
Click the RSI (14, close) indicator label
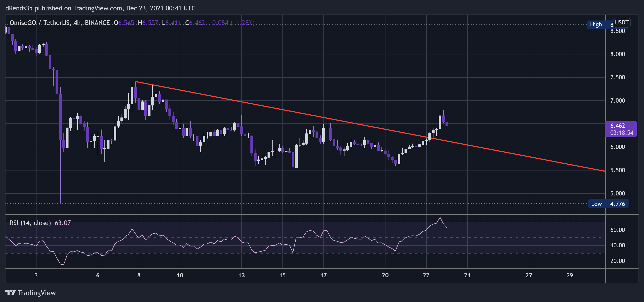pyautogui.click(x=30, y=223)
